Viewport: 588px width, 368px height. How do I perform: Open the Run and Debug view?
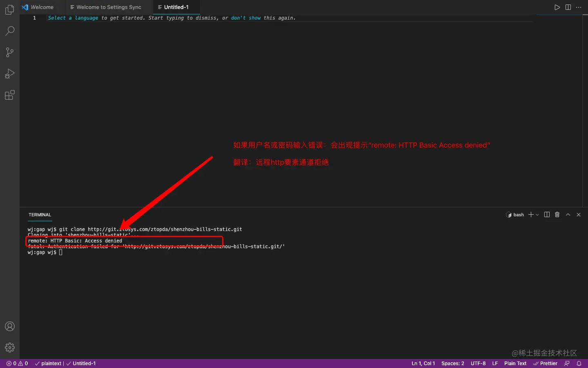(x=10, y=74)
